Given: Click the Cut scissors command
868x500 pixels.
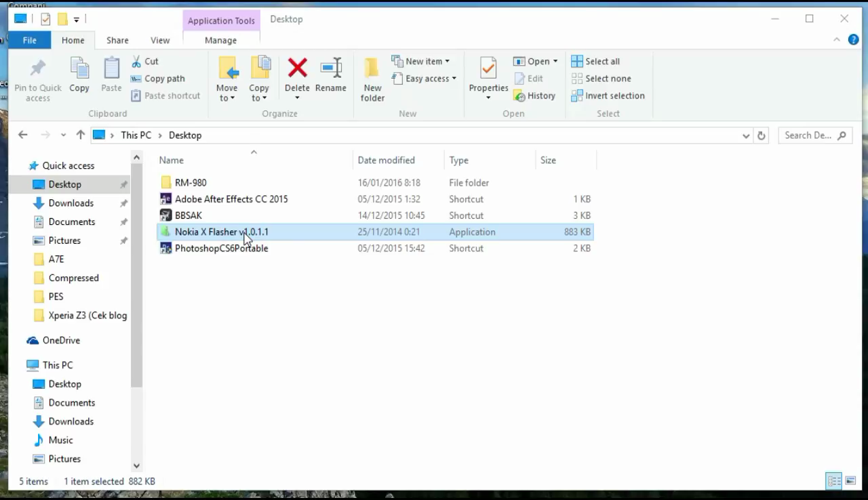Looking at the screenshot, I should coord(144,61).
